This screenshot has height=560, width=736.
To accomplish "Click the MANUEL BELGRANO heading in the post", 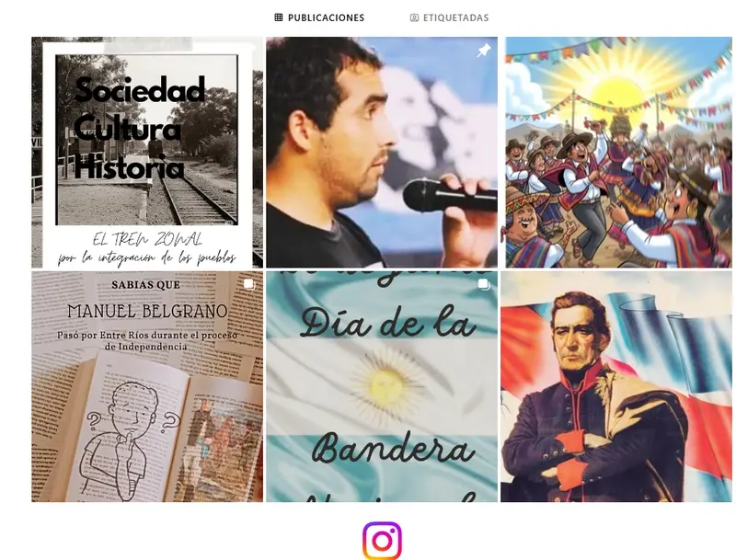I will (147, 312).
